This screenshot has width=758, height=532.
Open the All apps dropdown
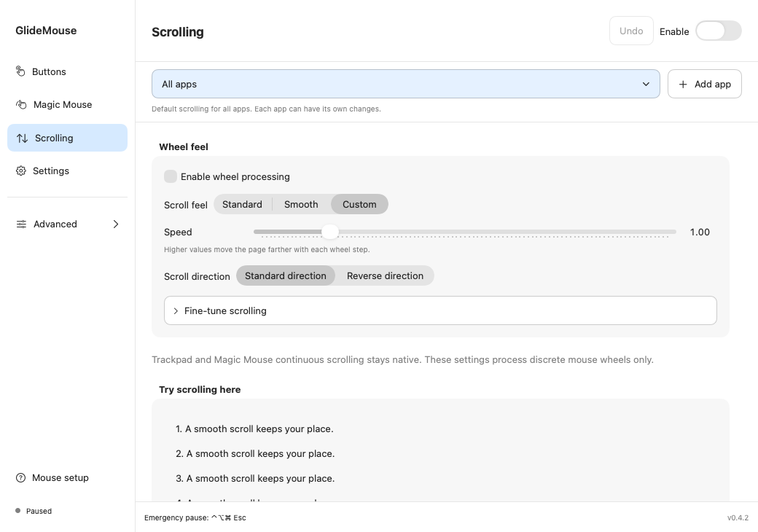pyautogui.click(x=405, y=84)
